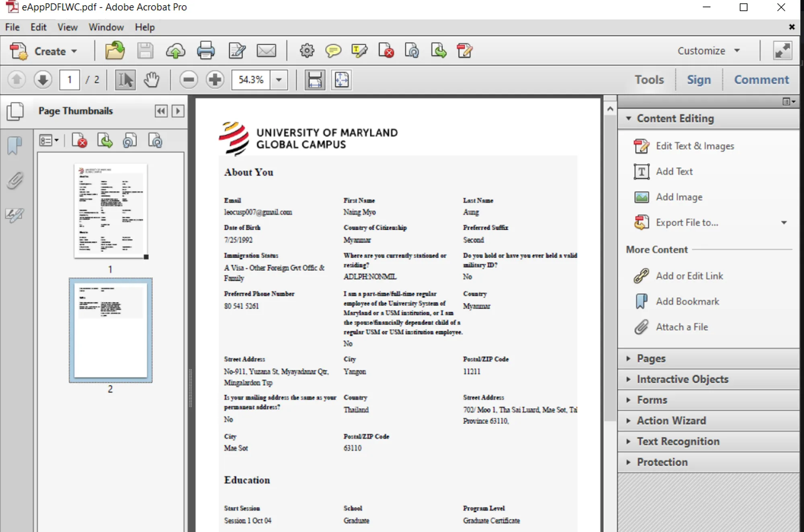Click the cloud upload icon
The height and width of the screenshot is (532, 804).
176,51
